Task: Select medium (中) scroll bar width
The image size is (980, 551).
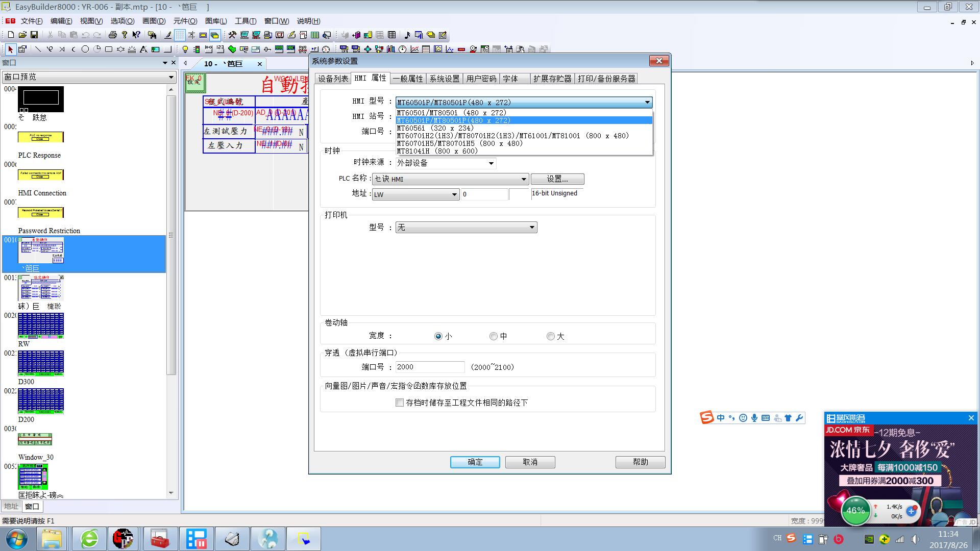Action: pyautogui.click(x=493, y=336)
